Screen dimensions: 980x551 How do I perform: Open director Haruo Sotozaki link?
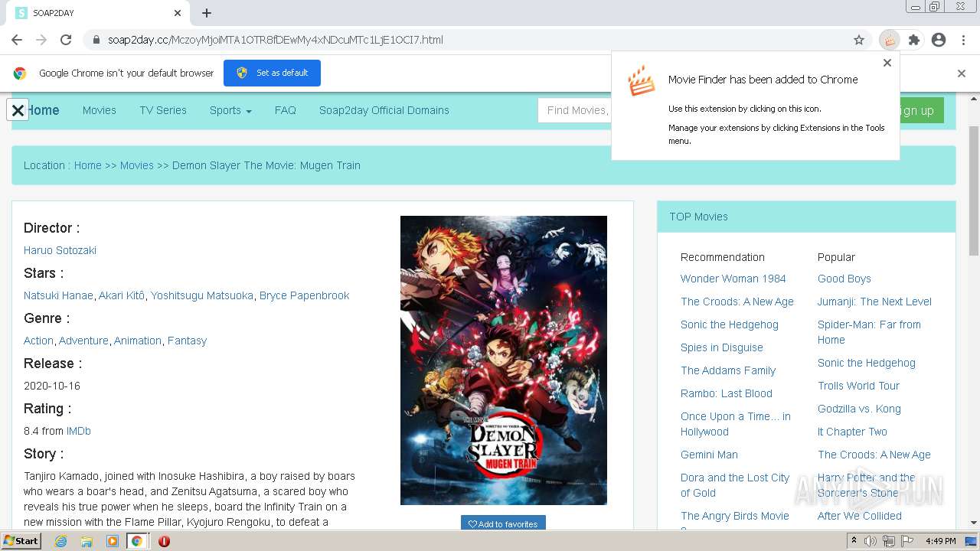[x=60, y=250]
